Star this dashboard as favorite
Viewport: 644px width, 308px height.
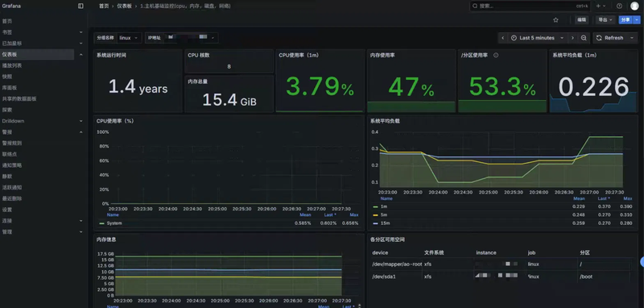[x=555, y=19]
